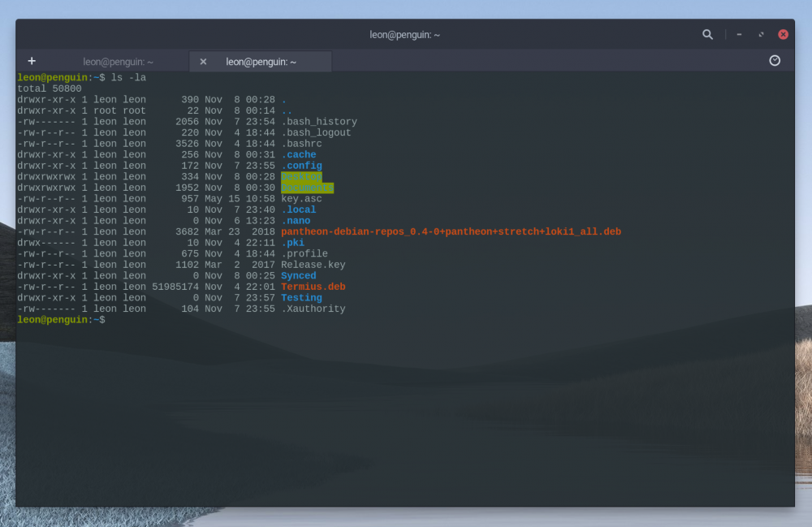
Task: Click the key.asc filename
Action: 301,198
